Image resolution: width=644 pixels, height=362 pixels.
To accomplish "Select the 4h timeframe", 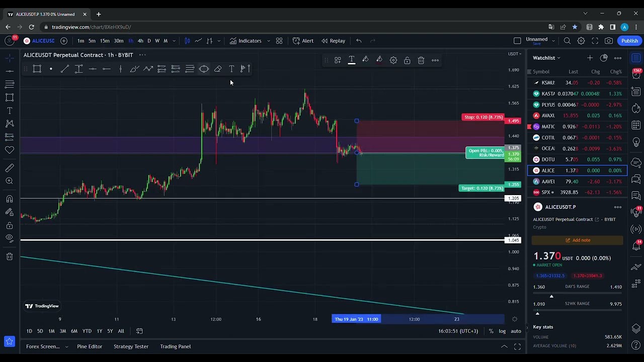I will tap(140, 41).
